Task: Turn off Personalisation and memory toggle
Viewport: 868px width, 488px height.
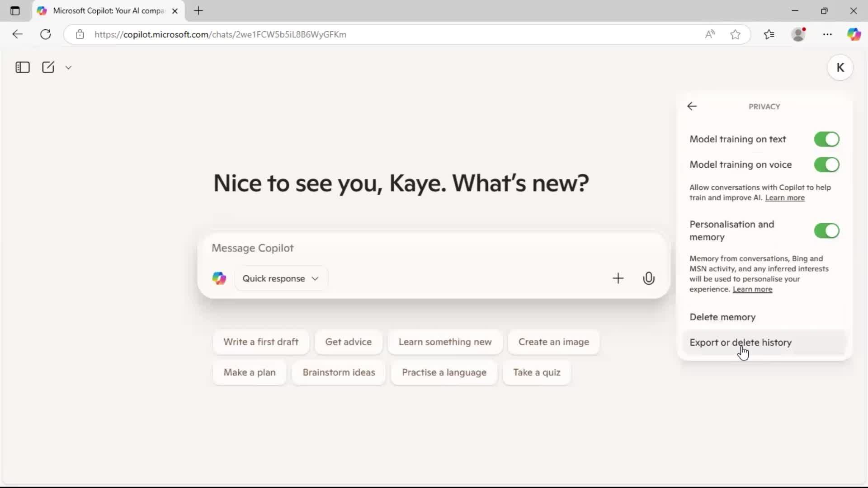Action: 826,231
